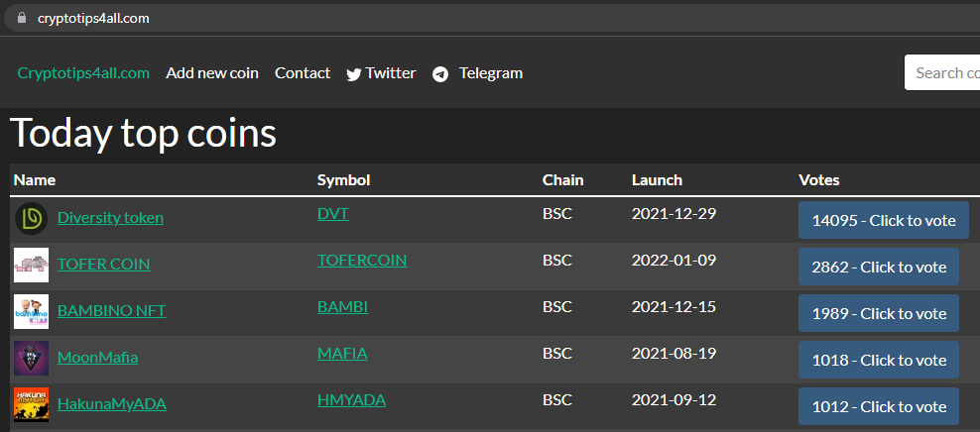
Task: Click the BAMBINO NFT logo thumbnail
Action: click(x=32, y=311)
